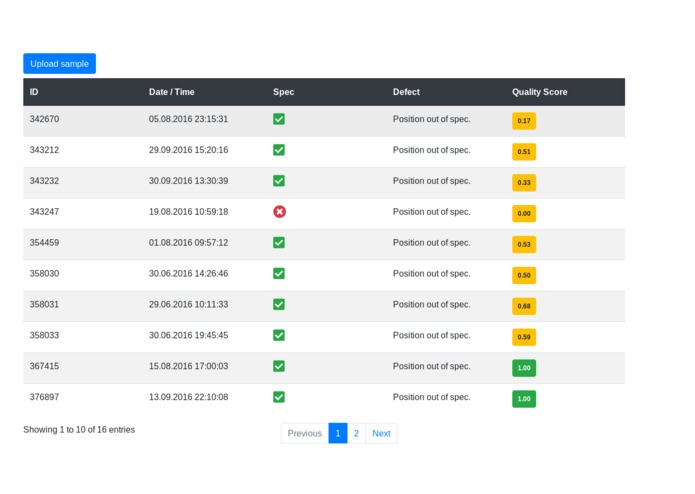
Task: Go to Previous page in pagination
Action: pos(305,433)
